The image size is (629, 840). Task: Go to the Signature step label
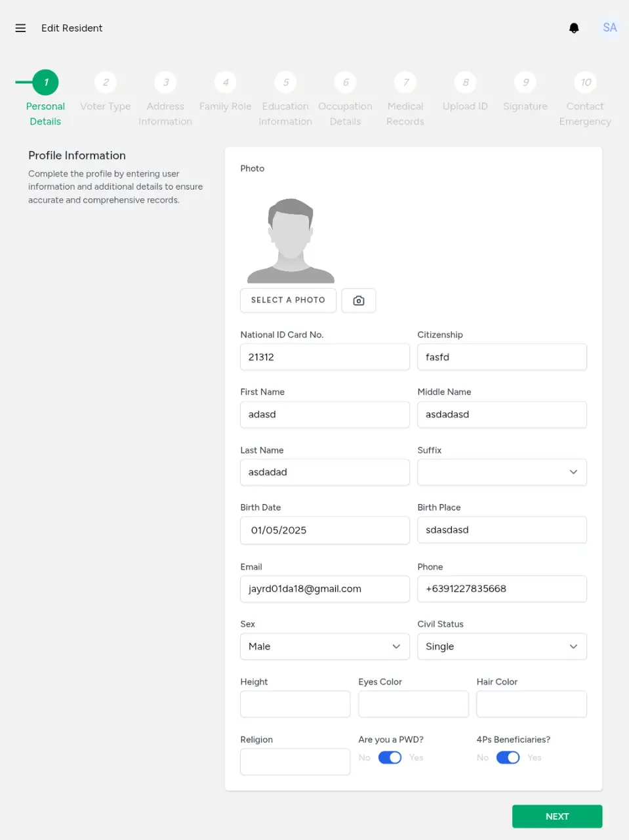point(525,106)
